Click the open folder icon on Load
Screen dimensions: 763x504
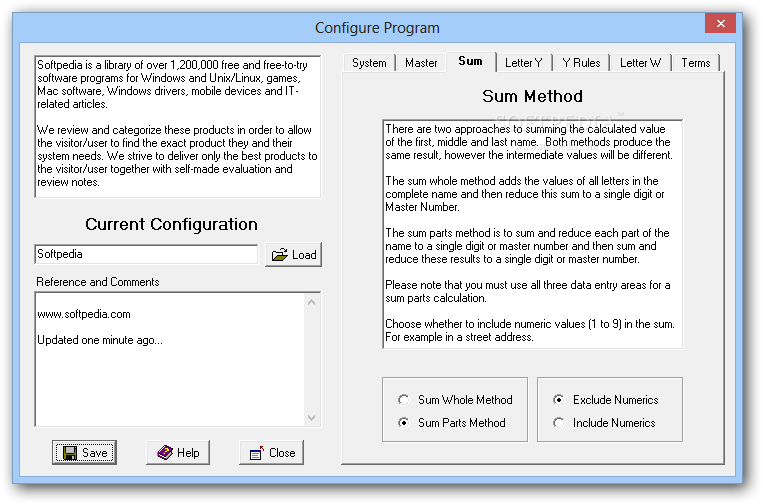(280, 254)
